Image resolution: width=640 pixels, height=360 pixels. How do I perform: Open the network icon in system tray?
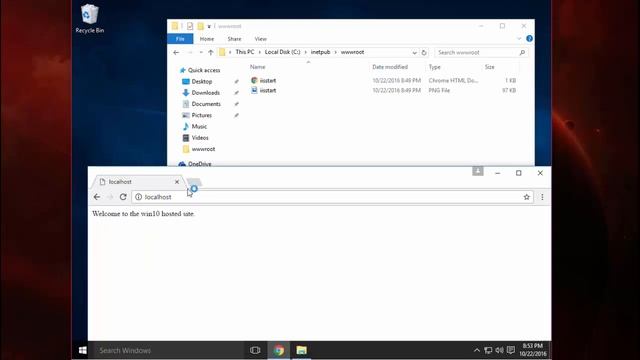pyautogui.click(x=488, y=350)
